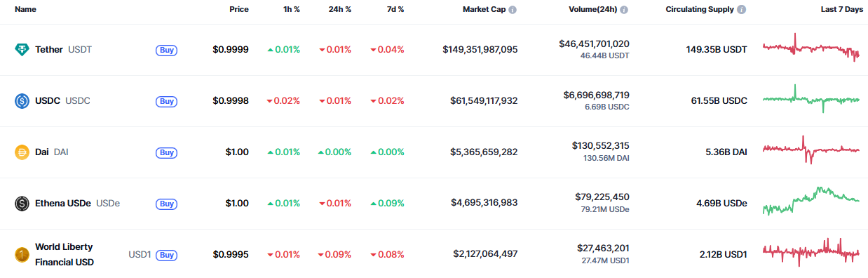Open USDC volume $6,696,698,719 link
Viewport: 868px width, 278px height.
coord(596,95)
